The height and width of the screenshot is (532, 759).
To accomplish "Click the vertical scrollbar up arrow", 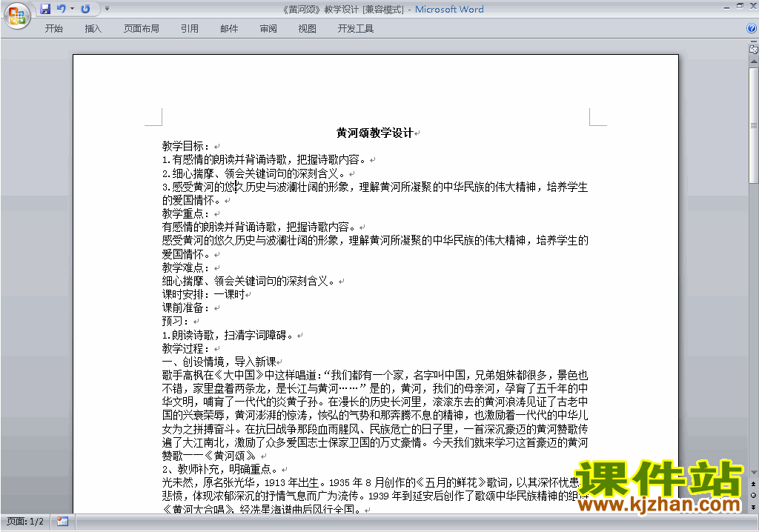I will 754,62.
